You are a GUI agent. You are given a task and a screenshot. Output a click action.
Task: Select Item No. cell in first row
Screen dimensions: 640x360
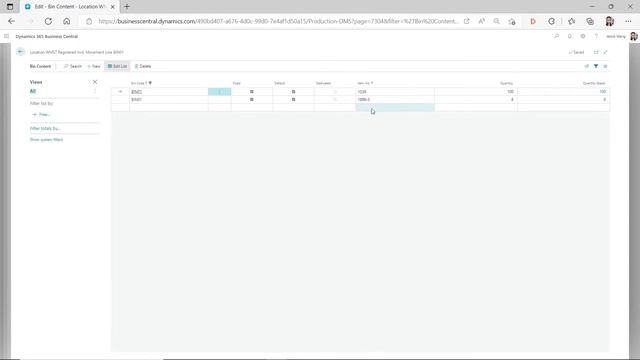(395, 92)
